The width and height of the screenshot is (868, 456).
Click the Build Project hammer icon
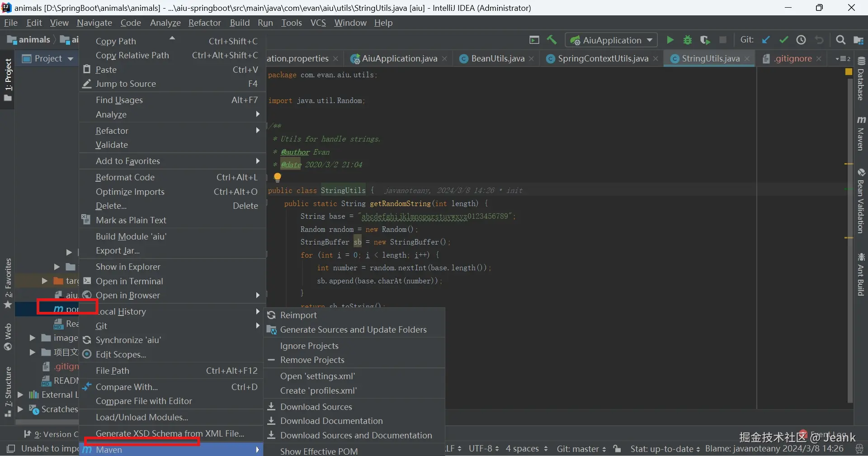[552, 40]
